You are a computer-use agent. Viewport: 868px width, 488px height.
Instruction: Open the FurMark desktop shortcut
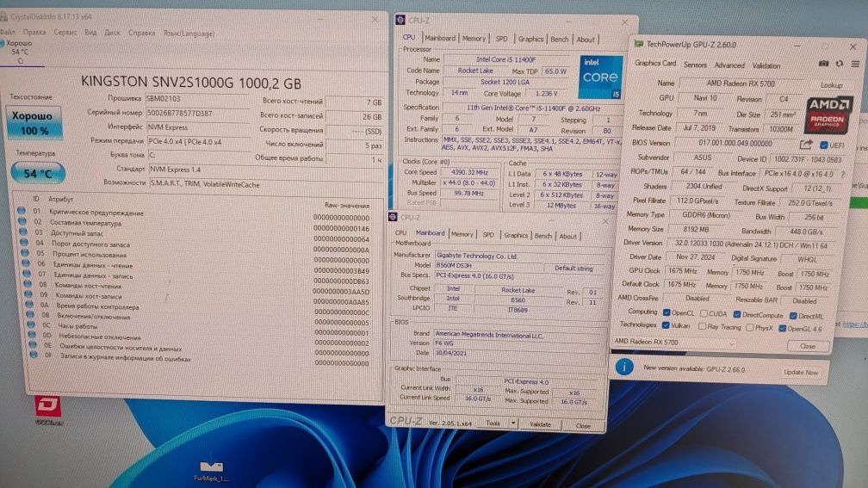pyautogui.click(x=212, y=468)
